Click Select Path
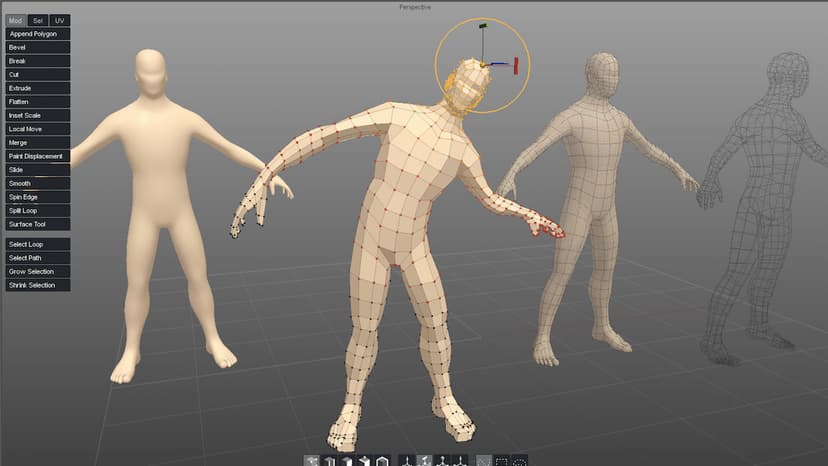 37,258
